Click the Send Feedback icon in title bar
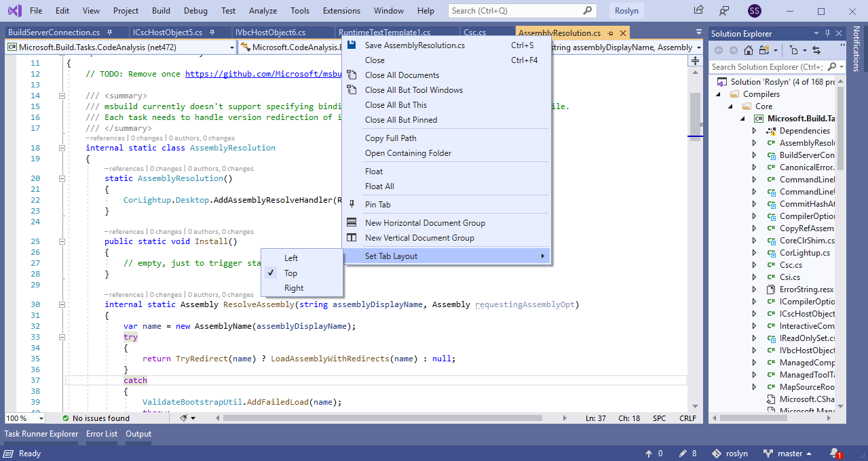 click(x=723, y=11)
